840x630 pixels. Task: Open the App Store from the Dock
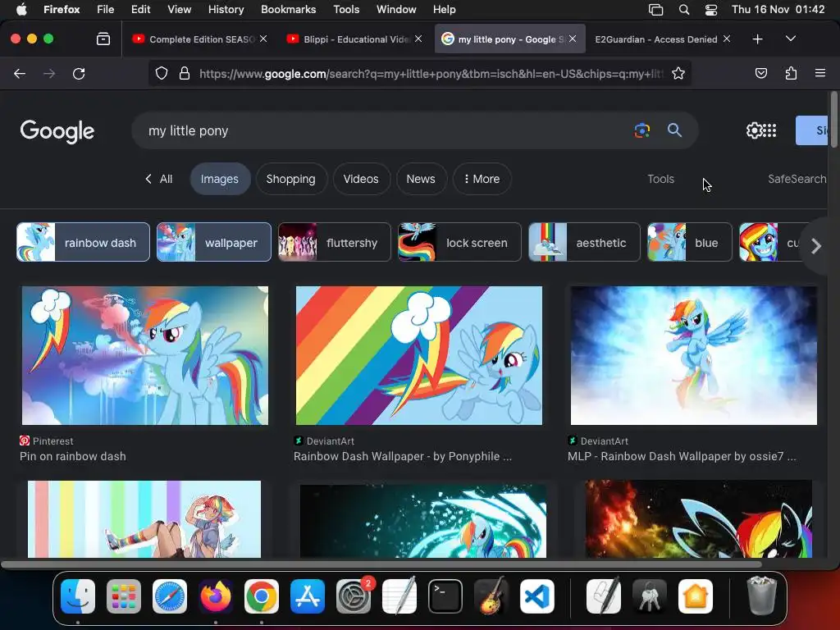308,596
